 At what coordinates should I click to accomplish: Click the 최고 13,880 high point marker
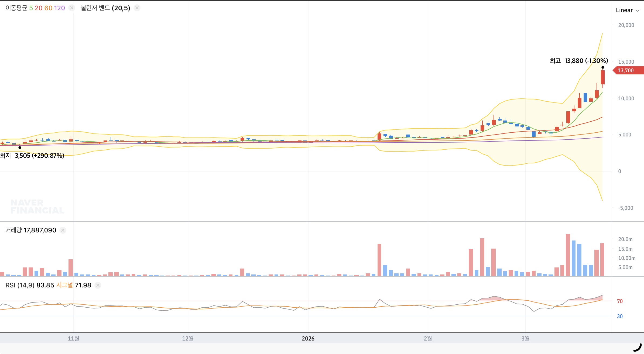point(603,67)
